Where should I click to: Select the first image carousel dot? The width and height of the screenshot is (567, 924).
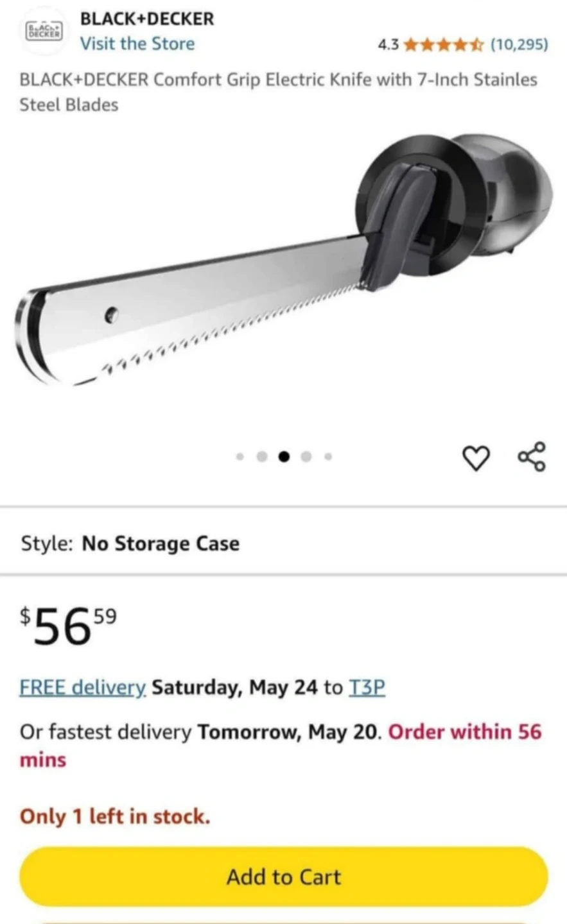[240, 457]
